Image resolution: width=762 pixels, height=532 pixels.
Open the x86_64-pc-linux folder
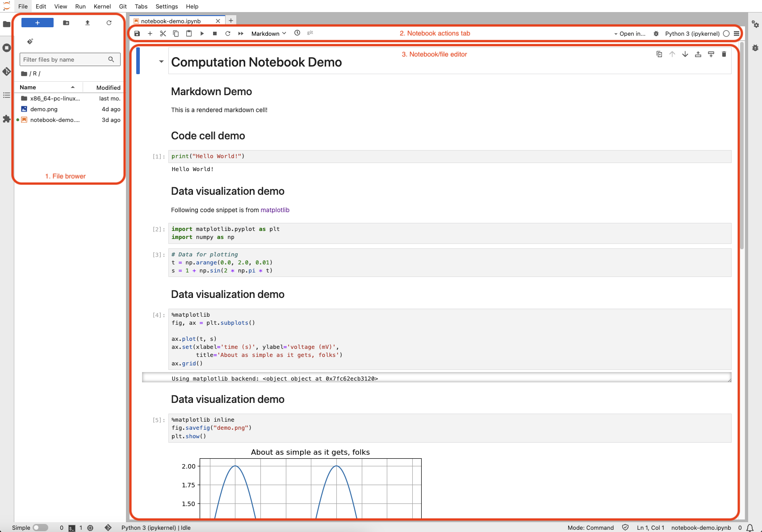coord(69,98)
